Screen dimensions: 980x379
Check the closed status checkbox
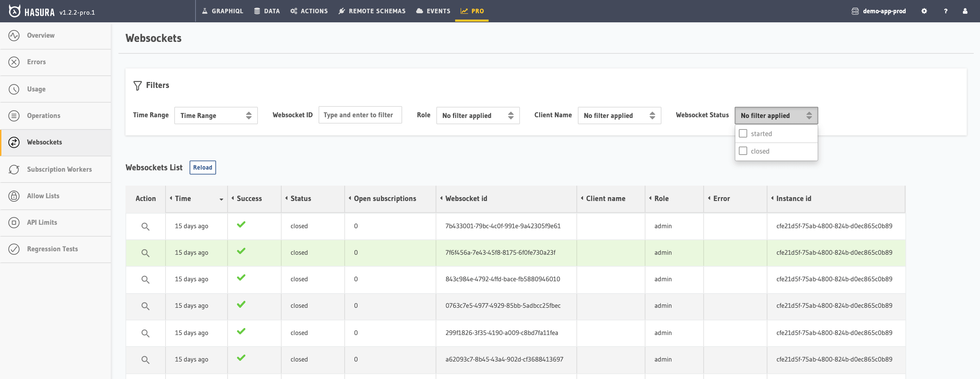pos(743,151)
